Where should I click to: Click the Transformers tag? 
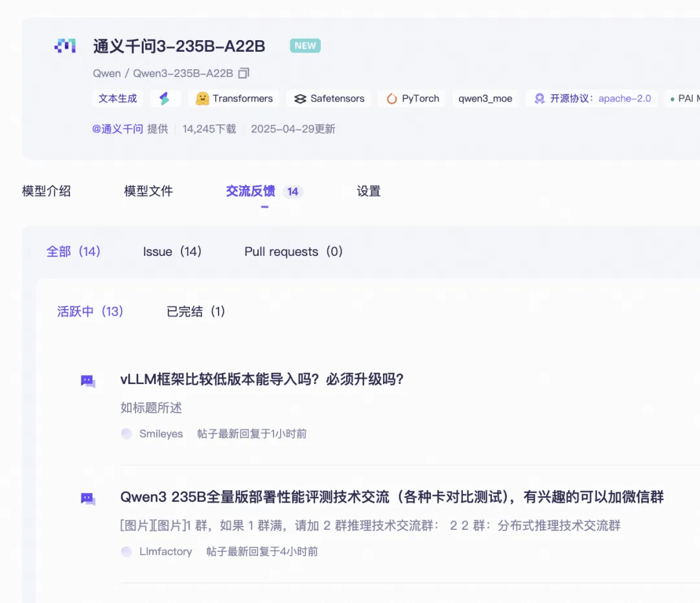pyautogui.click(x=235, y=98)
